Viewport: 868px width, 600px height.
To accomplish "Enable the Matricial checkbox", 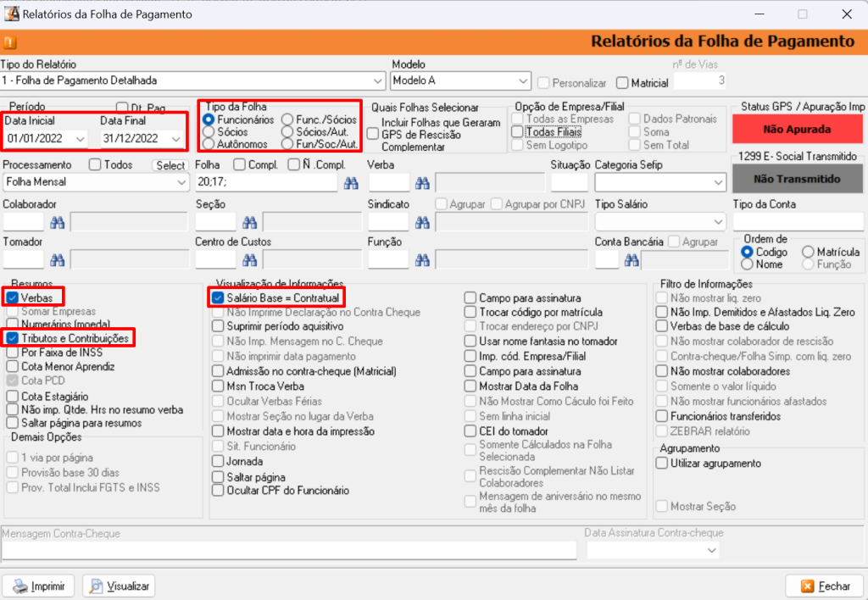I will [x=622, y=83].
